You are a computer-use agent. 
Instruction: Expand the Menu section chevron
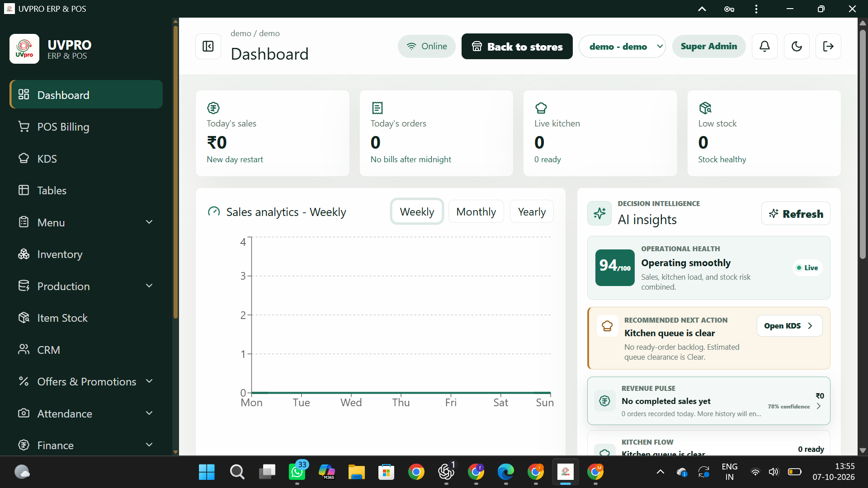point(149,222)
